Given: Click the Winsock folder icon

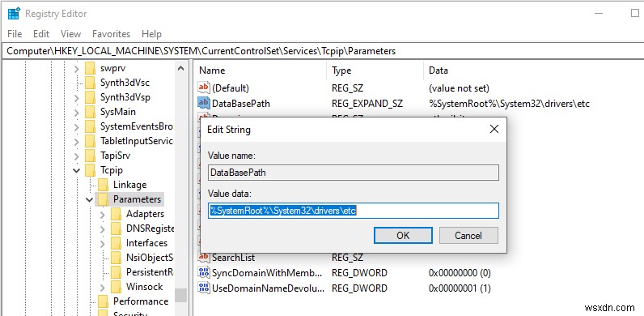Looking at the screenshot, I should point(117,286).
